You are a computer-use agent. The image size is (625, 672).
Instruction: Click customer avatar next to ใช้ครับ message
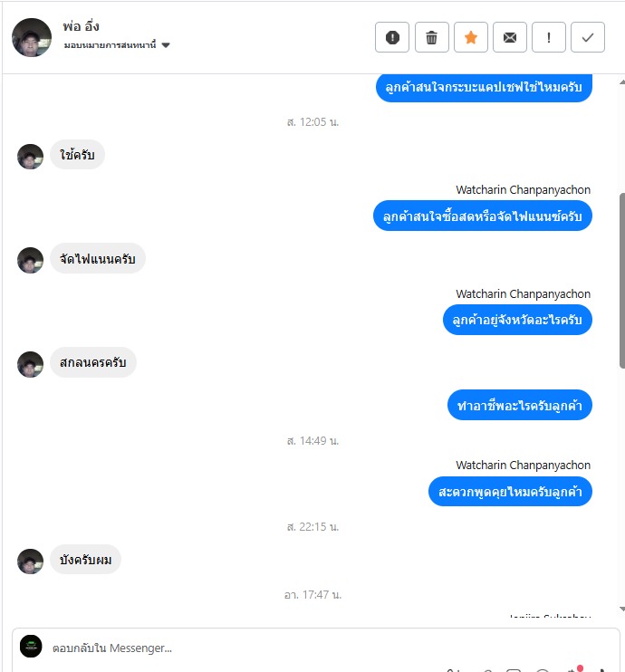31,157
